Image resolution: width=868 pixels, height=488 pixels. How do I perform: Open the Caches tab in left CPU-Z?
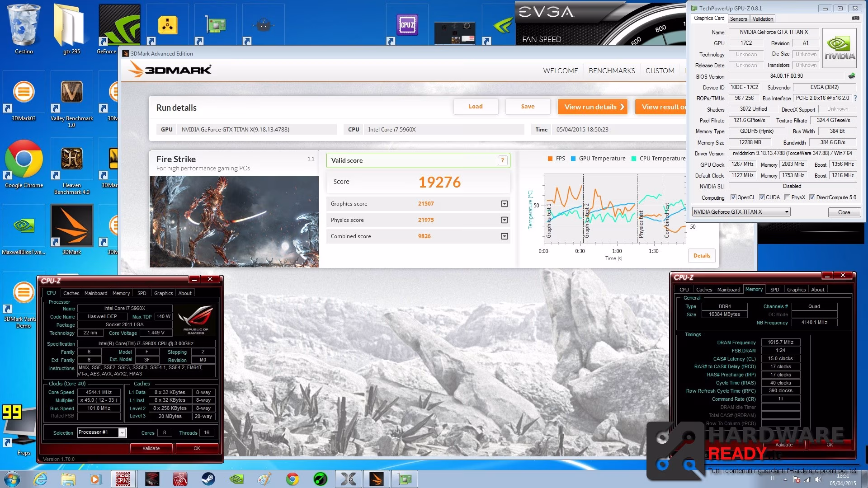[71, 293]
